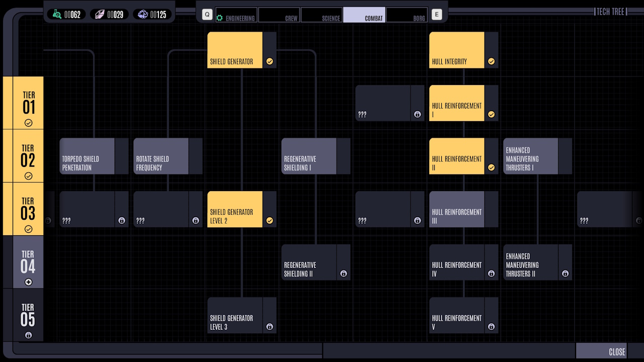This screenshot has height=362, width=644.
Task: Select the Science tech tree tab
Action: [x=321, y=17]
